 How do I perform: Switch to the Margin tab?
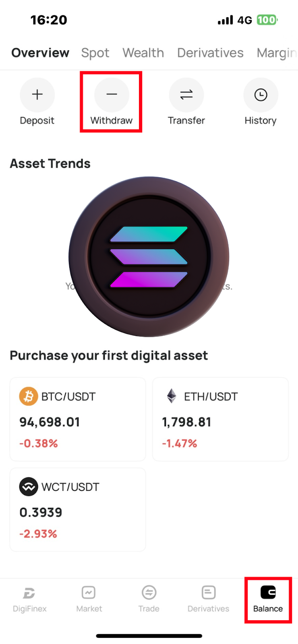(277, 53)
